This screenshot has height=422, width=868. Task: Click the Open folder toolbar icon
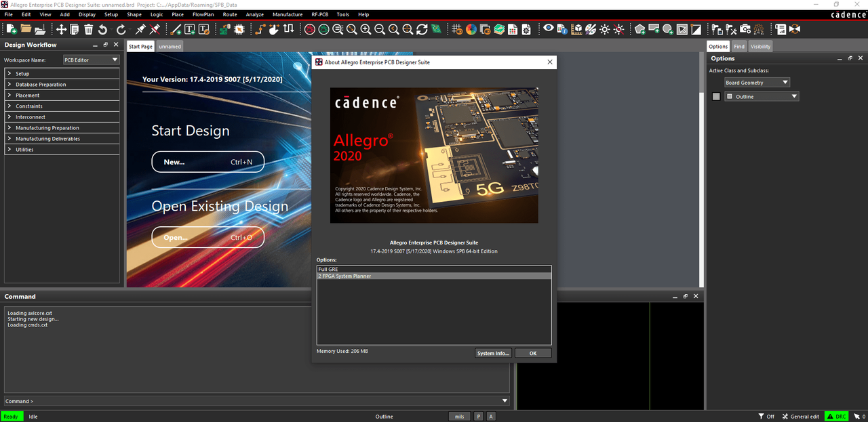26,29
